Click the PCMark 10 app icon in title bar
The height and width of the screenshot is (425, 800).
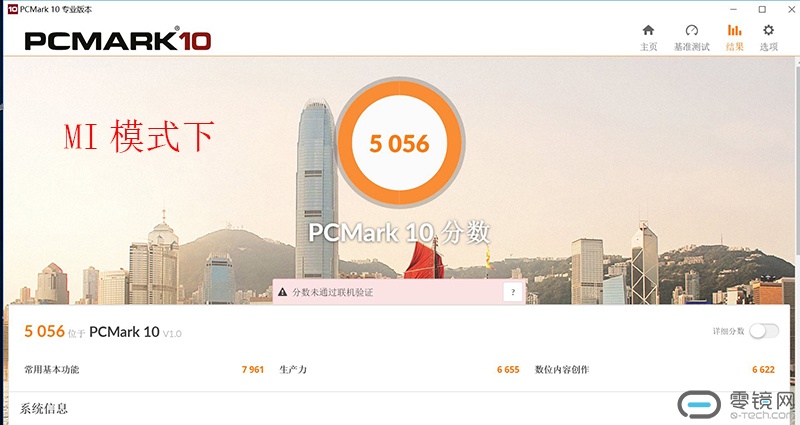(x=12, y=9)
